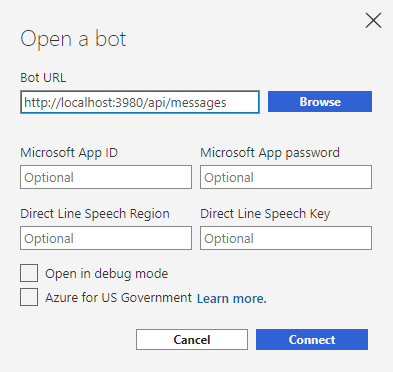
Task: Click the "Azure for US Government" label text
Action: [x=118, y=297]
